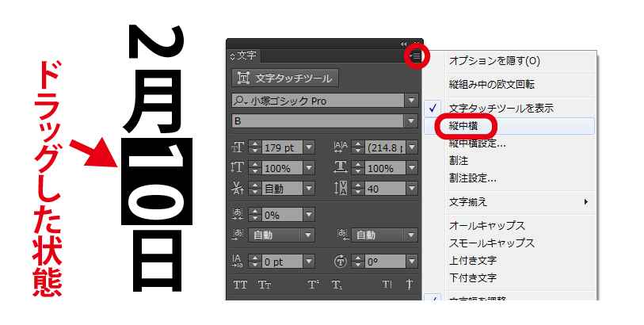Toggle Small Caps Tt button
This screenshot has width=644, height=325.
(x=264, y=285)
